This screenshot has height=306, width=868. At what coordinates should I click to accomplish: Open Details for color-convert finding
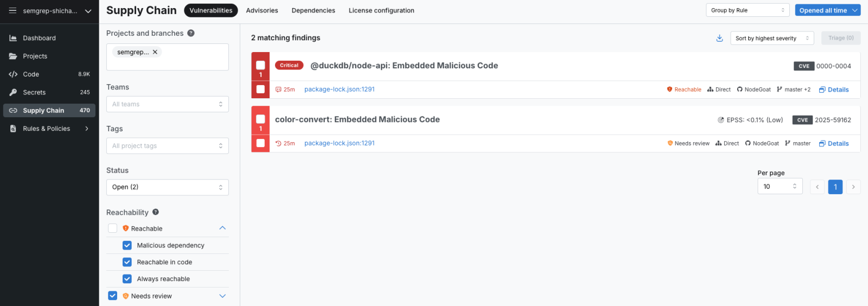pyautogui.click(x=834, y=144)
